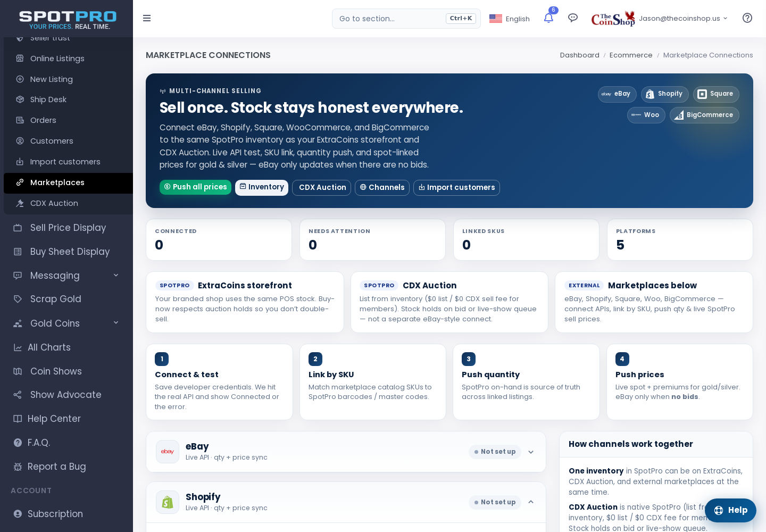This screenshot has width=766, height=532.
Task: Toggle the hamburger sidebar menu icon
Action: (x=147, y=18)
